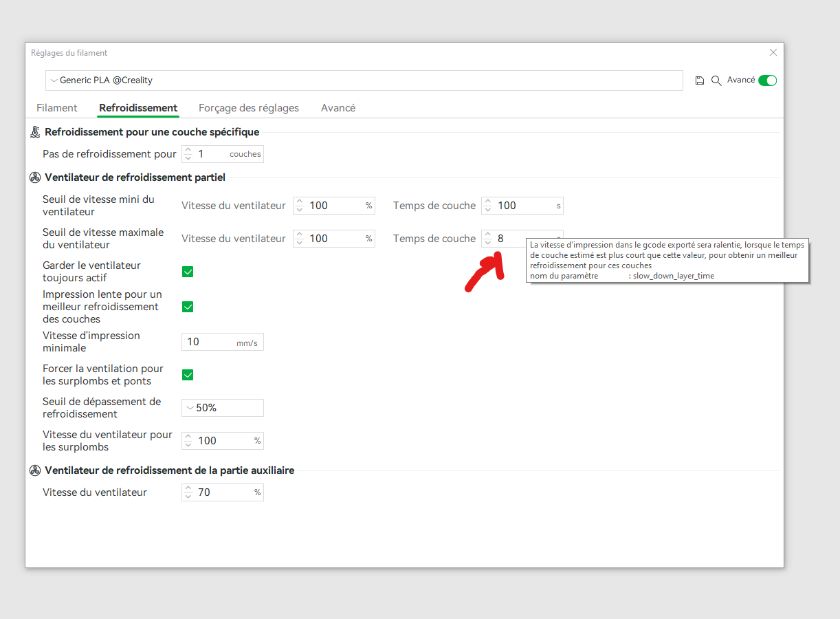Switch to the Filament tab
Screen dimensions: 840x619
(57, 108)
